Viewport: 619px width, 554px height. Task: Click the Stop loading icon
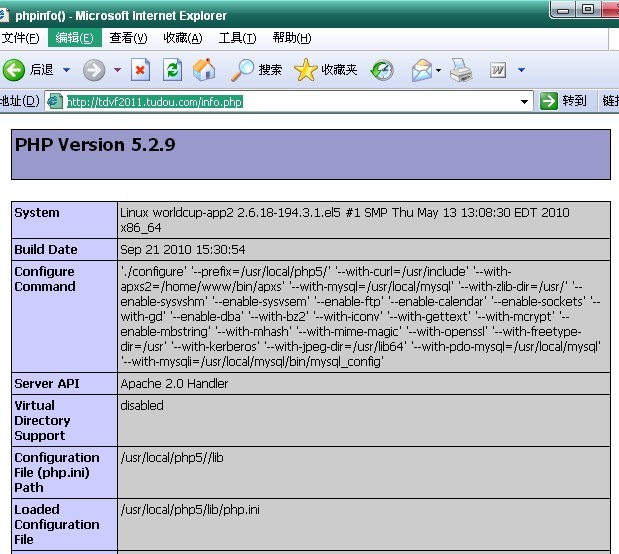click(141, 70)
